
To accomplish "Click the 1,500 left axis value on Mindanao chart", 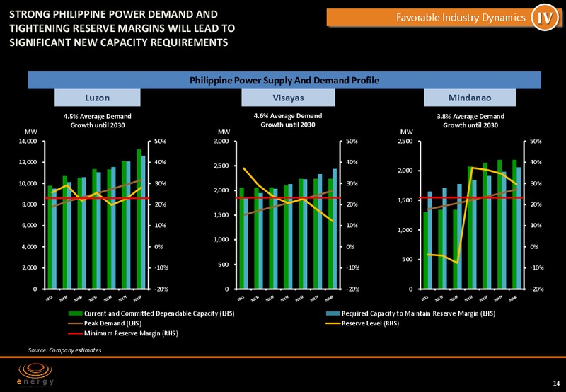I will pyautogui.click(x=405, y=200).
